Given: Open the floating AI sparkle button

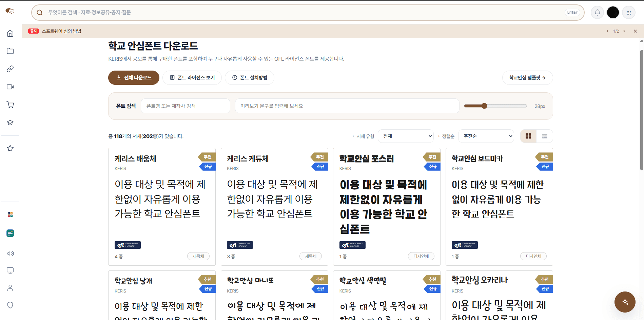Looking at the screenshot, I should coord(625,302).
